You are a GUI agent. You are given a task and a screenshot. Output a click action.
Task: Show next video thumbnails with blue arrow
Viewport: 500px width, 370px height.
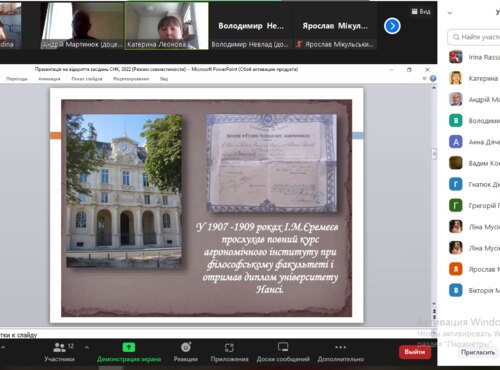[x=392, y=26]
